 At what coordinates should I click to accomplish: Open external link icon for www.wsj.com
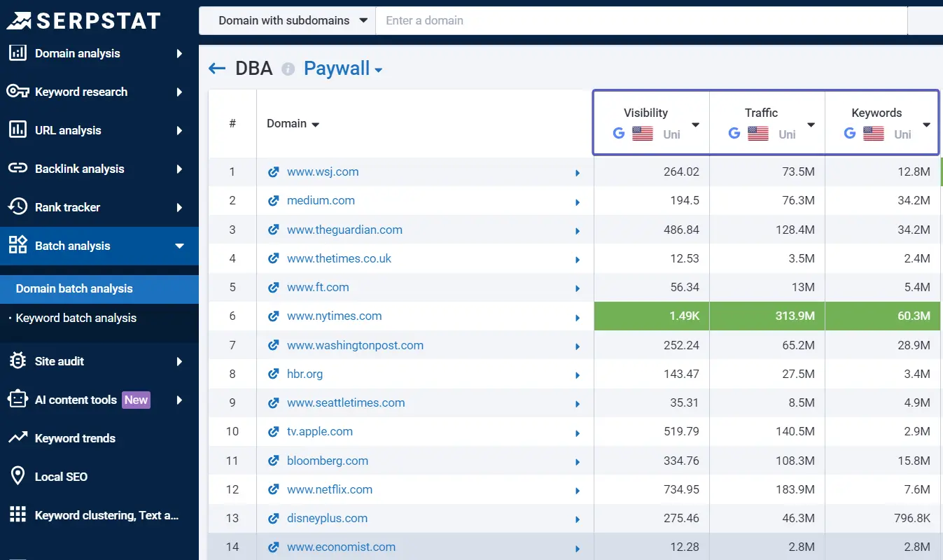[274, 172]
